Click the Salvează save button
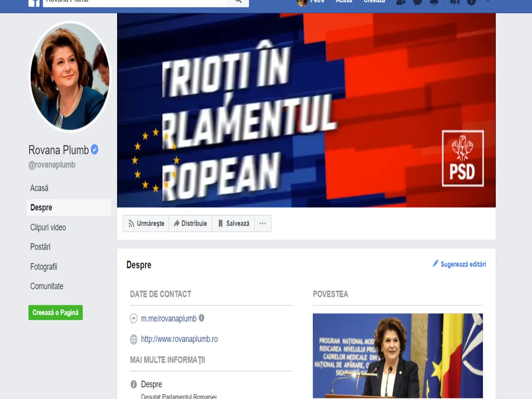Screen dimensions: 532x399 [x=233, y=223]
